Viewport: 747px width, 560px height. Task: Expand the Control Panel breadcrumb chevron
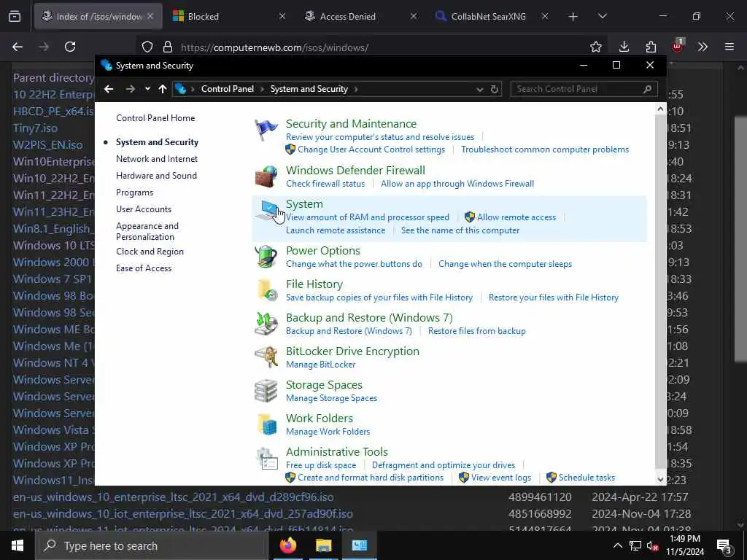tap(263, 89)
